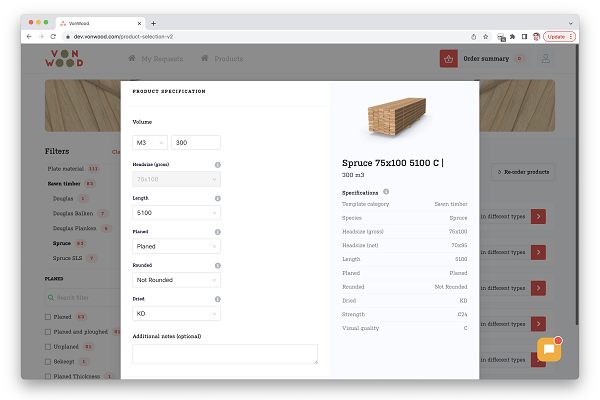Click the Strength C24 value
Screen dimensions: 600x400
coord(462,314)
